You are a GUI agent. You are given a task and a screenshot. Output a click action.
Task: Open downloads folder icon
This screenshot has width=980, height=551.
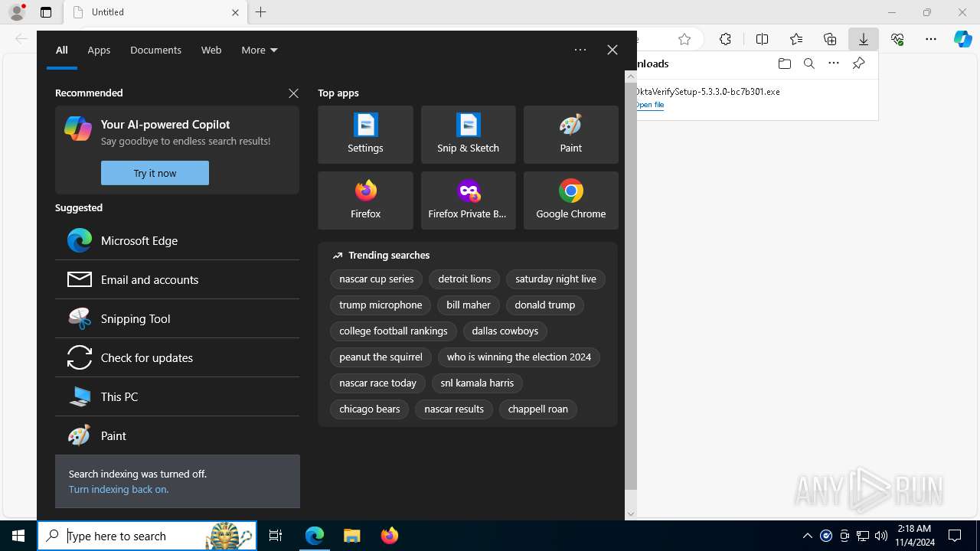[x=784, y=64]
